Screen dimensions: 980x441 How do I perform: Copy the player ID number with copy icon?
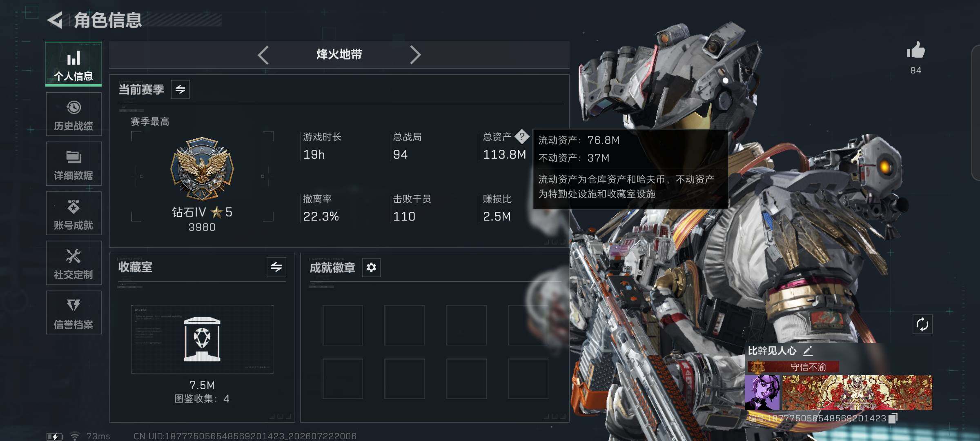pyautogui.click(x=893, y=418)
